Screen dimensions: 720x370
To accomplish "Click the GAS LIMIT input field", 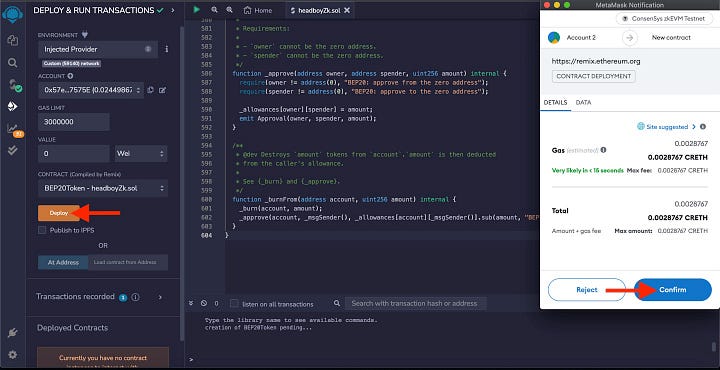I will [x=74, y=122].
